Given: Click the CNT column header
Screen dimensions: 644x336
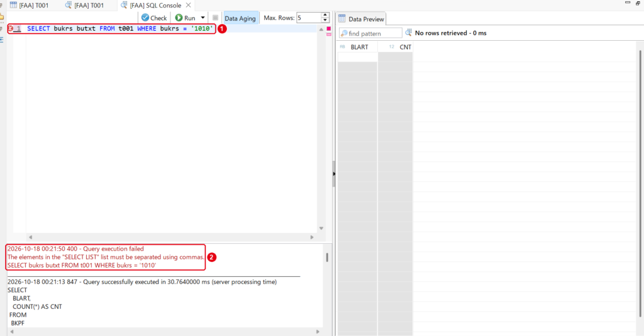Looking at the screenshot, I should [396, 46].
